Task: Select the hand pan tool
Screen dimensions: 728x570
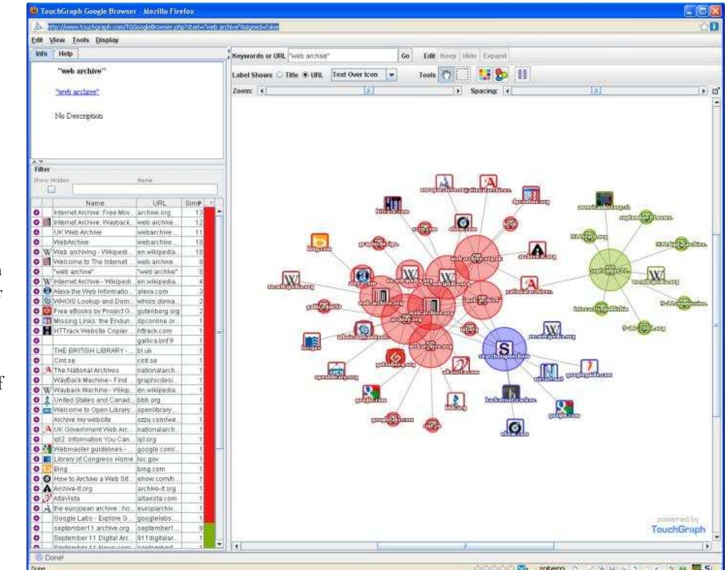Action: [x=446, y=75]
